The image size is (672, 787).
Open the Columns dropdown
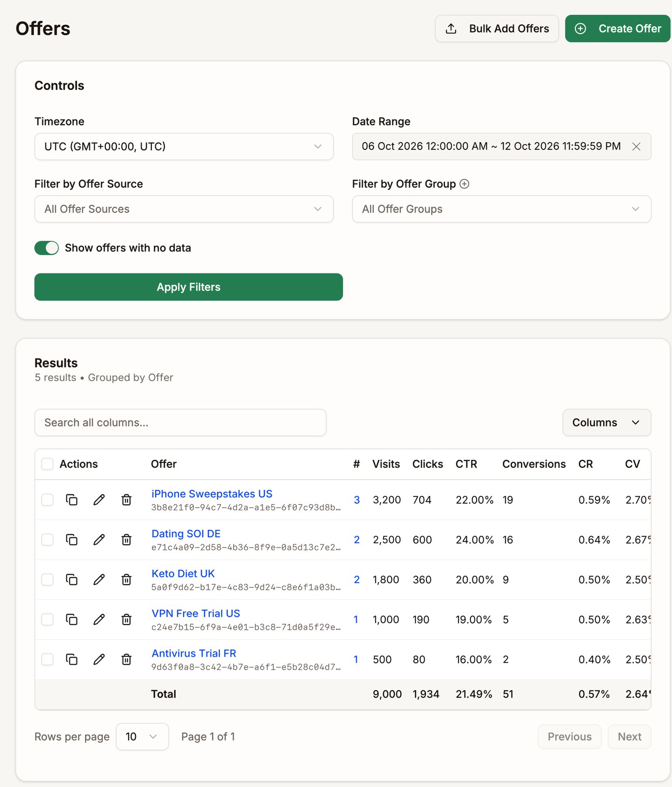tap(607, 422)
